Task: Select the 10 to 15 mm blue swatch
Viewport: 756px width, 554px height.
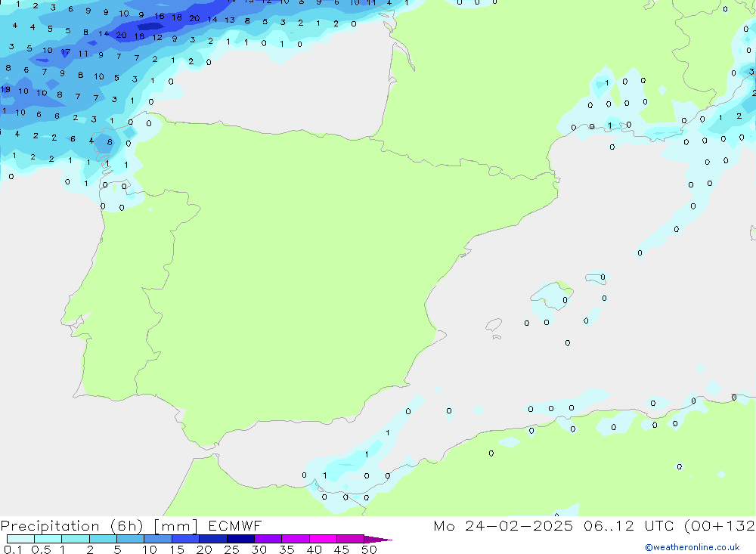Action: [x=158, y=539]
